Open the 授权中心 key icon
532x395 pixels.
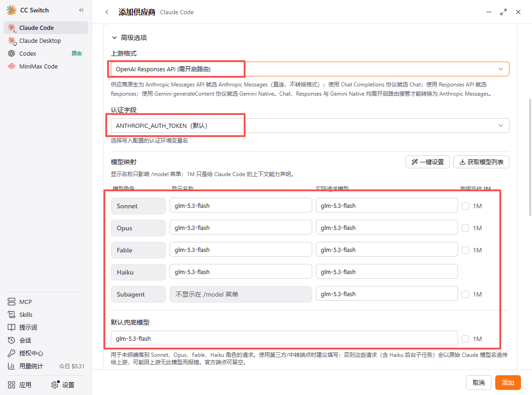click(11, 353)
